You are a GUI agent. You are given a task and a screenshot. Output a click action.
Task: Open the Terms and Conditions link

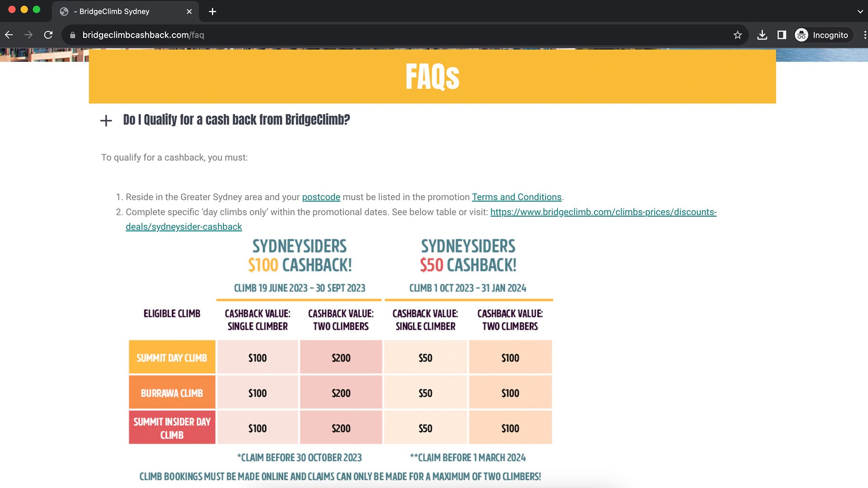point(517,197)
